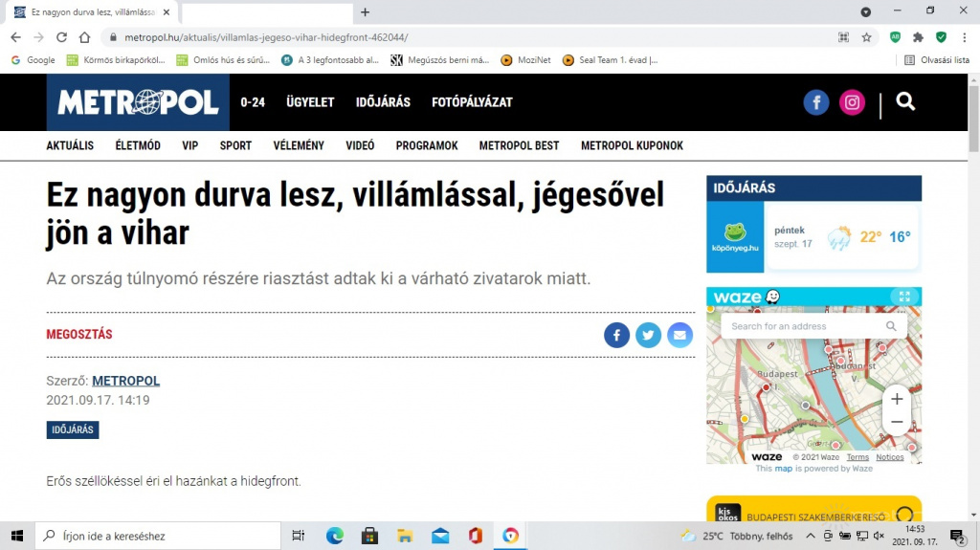Show hidden system tray icons
The width and height of the screenshot is (980, 550).
coord(811,536)
